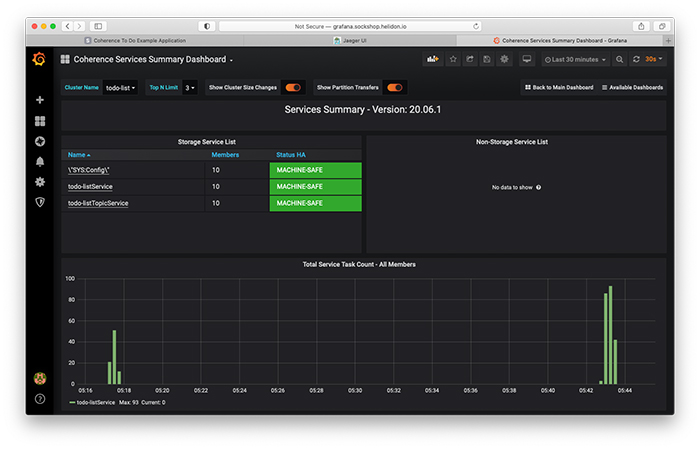The height and width of the screenshot is (449, 700).
Task: Sort by Members column header
Action: click(x=225, y=155)
